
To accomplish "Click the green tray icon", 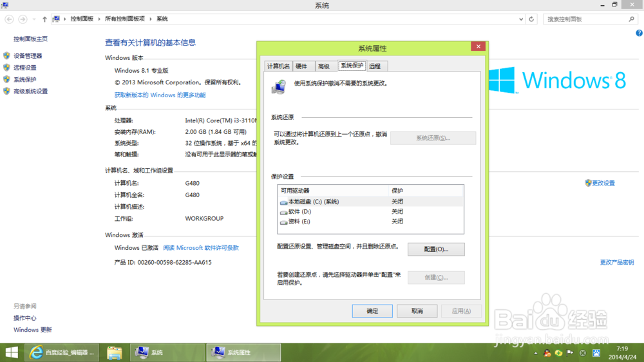I will pos(558,353).
